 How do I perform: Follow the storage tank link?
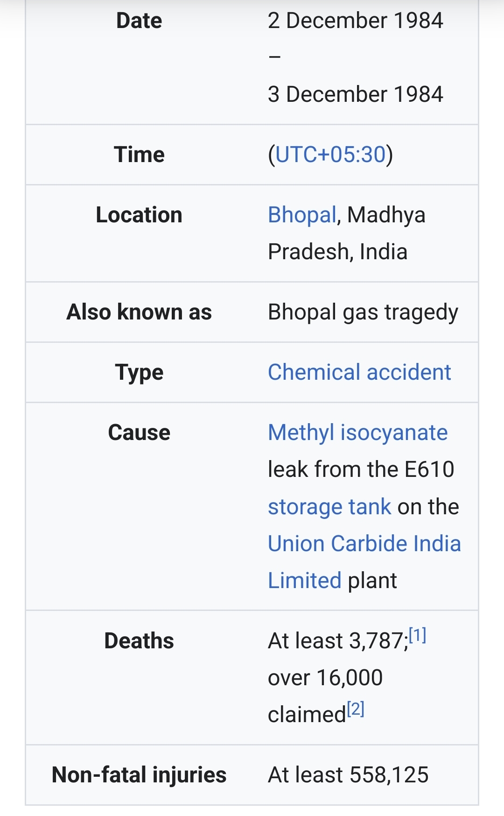[x=329, y=507]
